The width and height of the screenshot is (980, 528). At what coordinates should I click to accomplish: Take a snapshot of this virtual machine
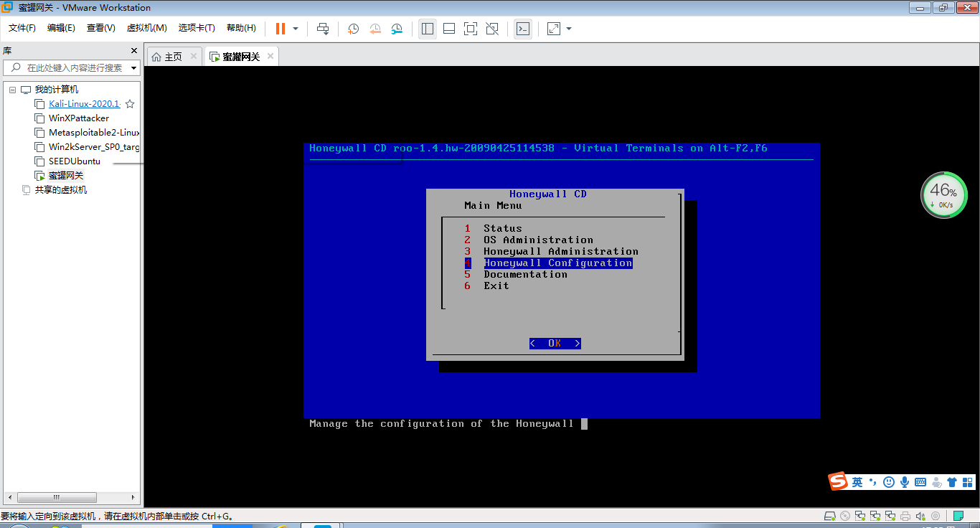click(x=354, y=29)
